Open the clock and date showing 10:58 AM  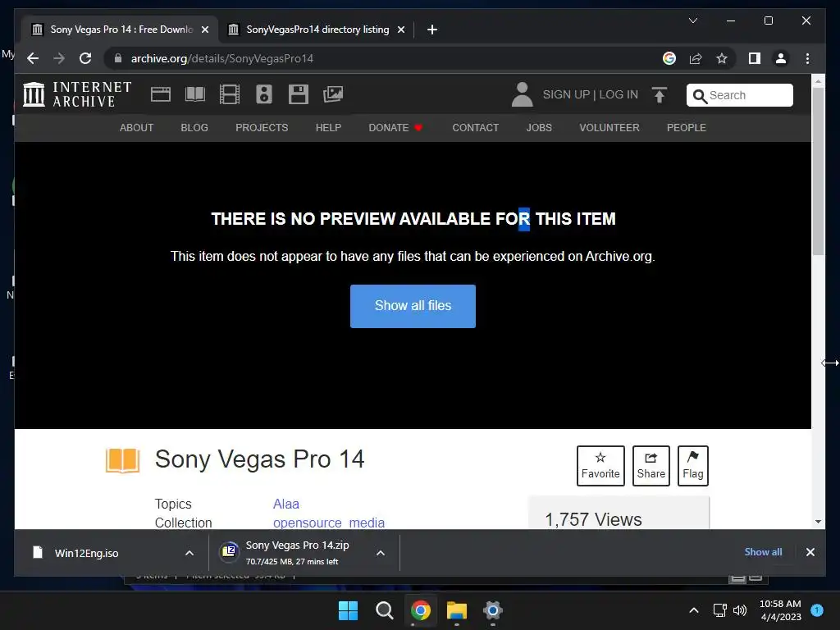780,610
